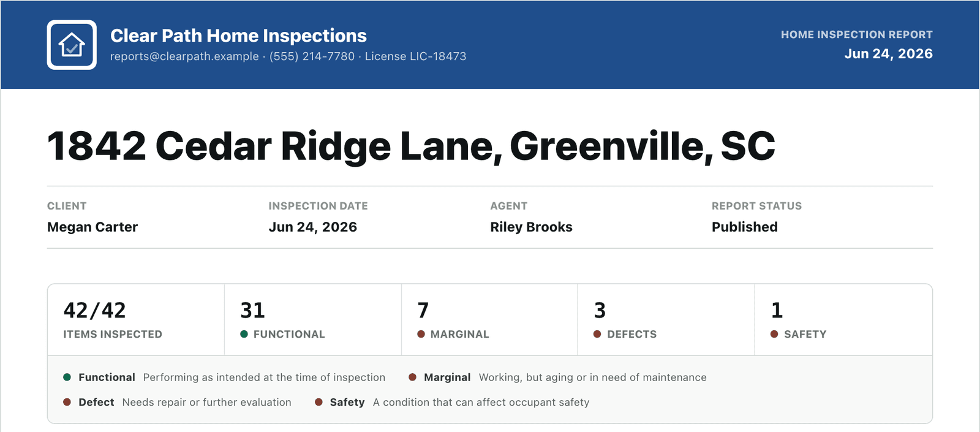Image resolution: width=980 pixels, height=432 pixels.
Task: Click the green Functional status dot in summary
Action: [244, 334]
